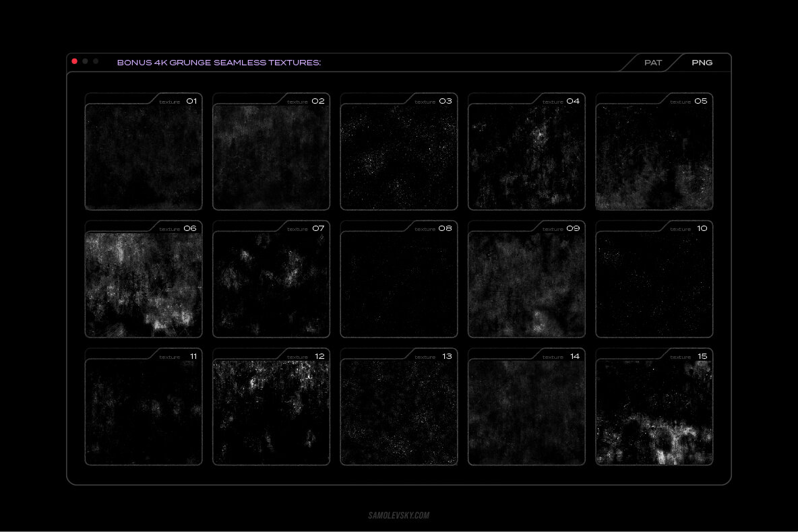This screenshot has width=798, height=532.
Task: Select the bright texture 06 thumbnail
Action: [x=144, y=284]
